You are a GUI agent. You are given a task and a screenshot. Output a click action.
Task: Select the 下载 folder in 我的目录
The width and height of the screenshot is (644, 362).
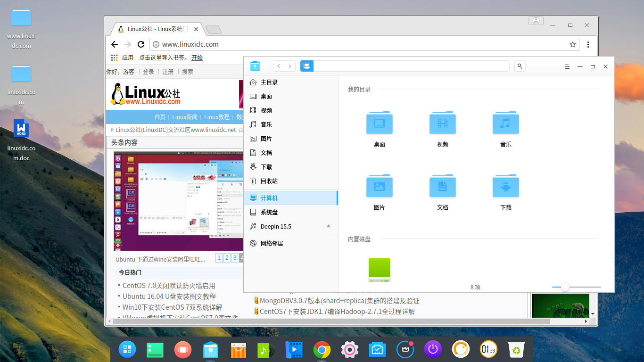click(506, 186)
